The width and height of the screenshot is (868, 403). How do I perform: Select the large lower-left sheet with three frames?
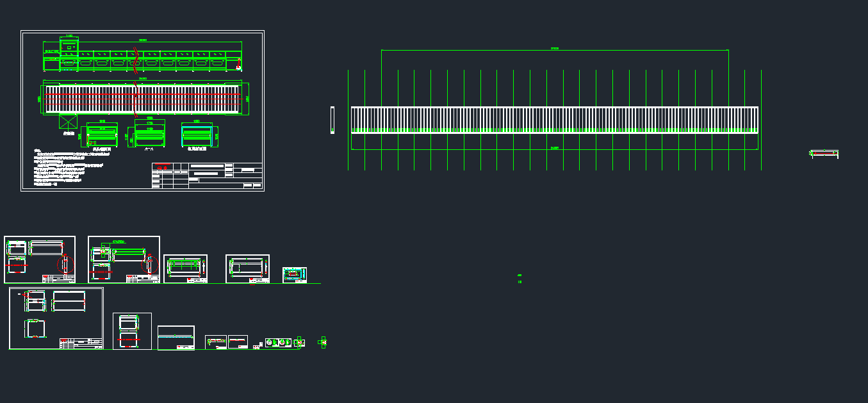56,318
